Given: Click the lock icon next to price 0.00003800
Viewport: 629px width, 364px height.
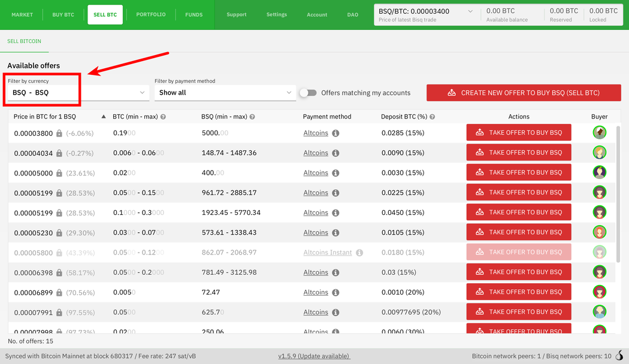Looking at the screenshot, I should click(59, 133).
